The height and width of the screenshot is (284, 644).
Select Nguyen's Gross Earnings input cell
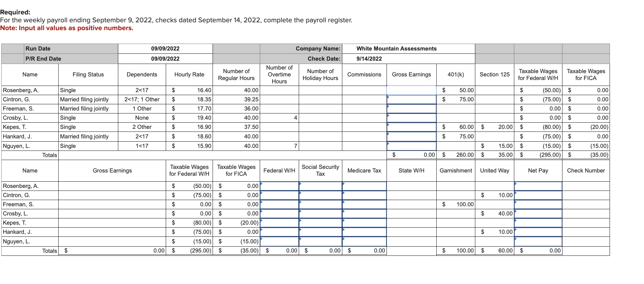point(411,146)
